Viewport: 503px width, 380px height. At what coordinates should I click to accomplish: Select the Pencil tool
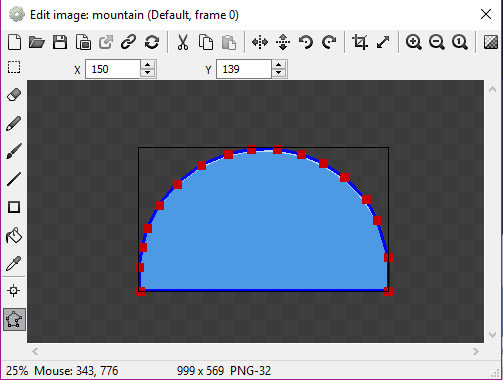tap(14, 123)
